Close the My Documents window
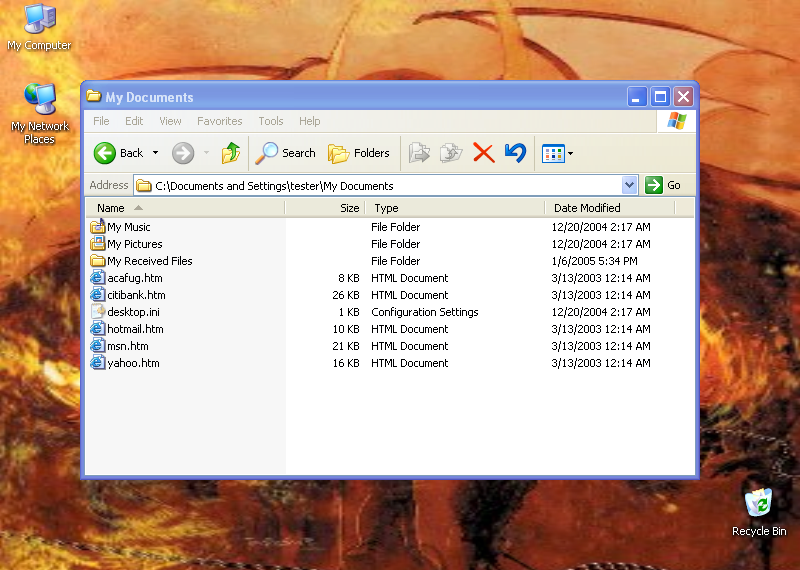Viewport: 800px width, 570px height. pyautogui.click(x=683, y=96)
